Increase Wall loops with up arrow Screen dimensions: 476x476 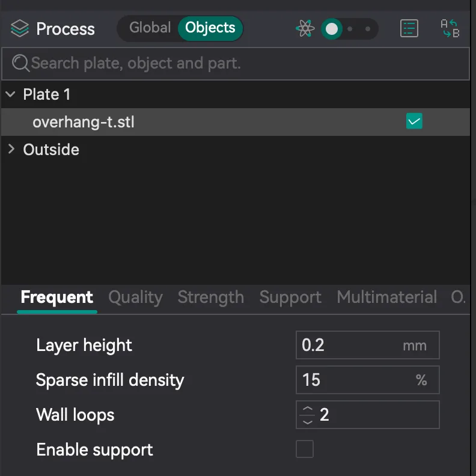(x=308, y=409)
